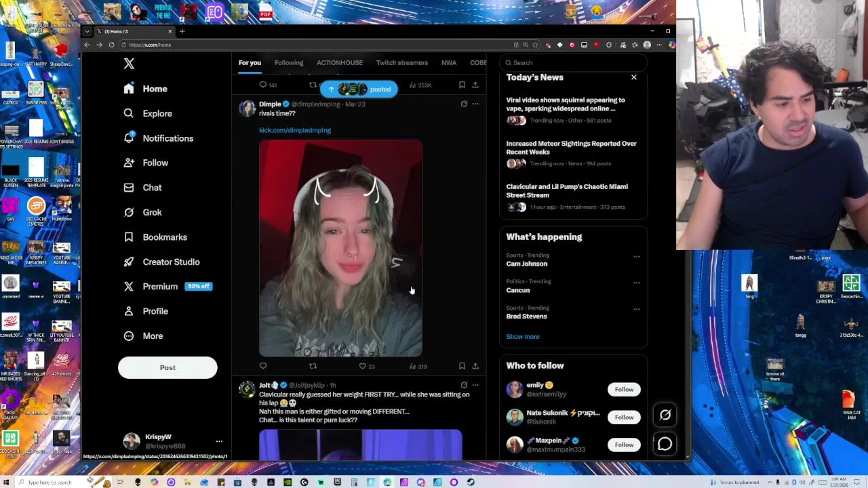Open Clavicular and Lil Pump news story

point(573,197)
